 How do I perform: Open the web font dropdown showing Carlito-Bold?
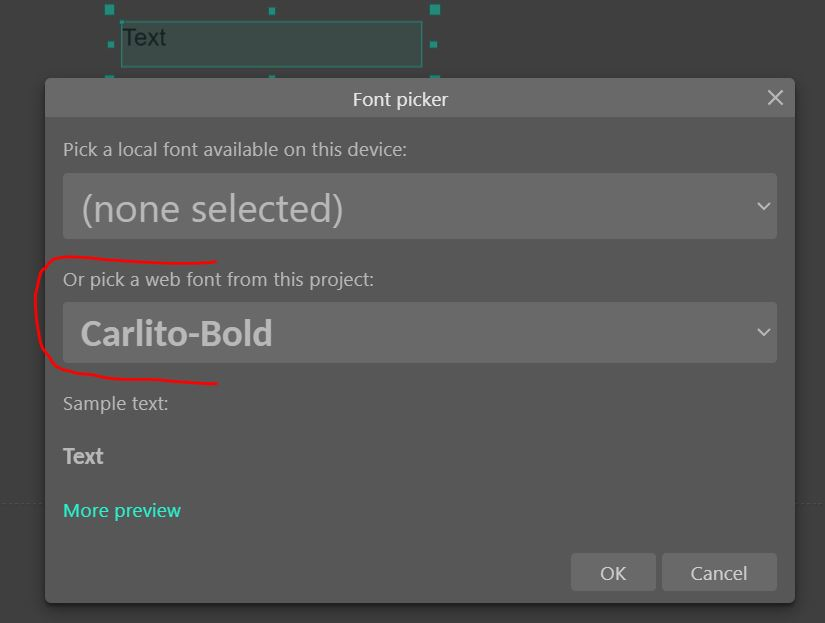coord(420,333)
